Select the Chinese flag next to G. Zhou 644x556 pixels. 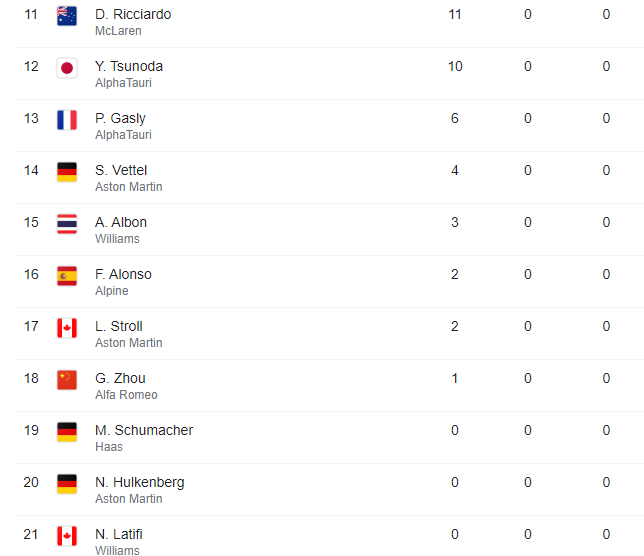click(x=67, y=380)
